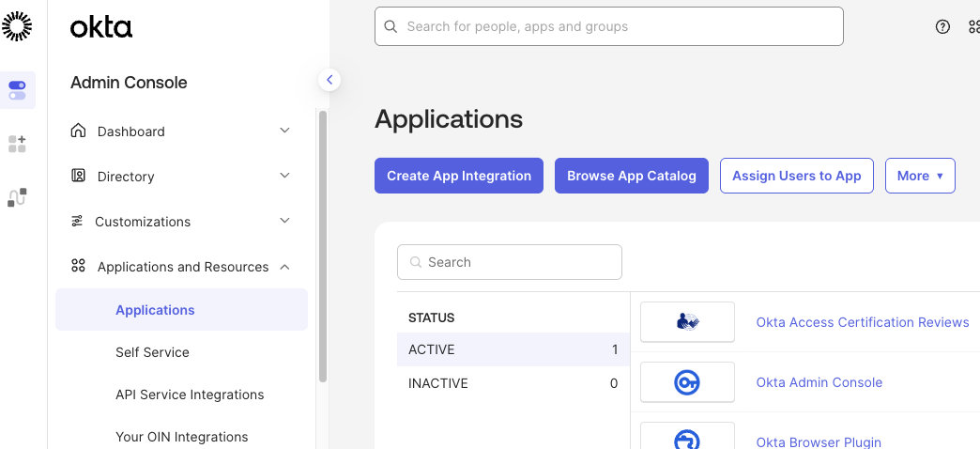The width and height of the screenshot is (980, 449).
Task: Click the magnifier icon in applications search
Action: [x=415, y=262]
